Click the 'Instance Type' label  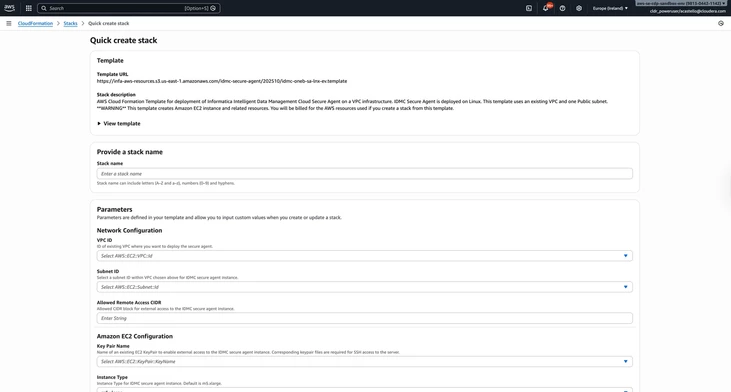click(112, 377)
